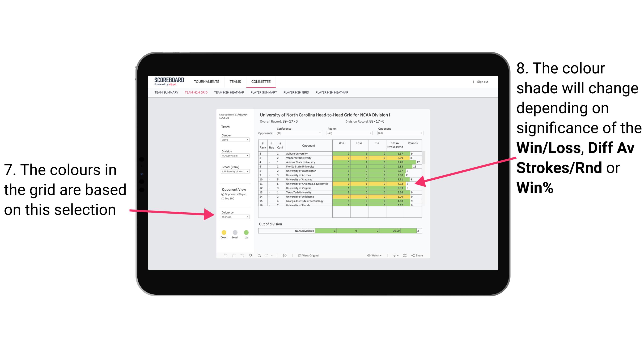Click the View: Original dropdown icon

tap(310, 255)
